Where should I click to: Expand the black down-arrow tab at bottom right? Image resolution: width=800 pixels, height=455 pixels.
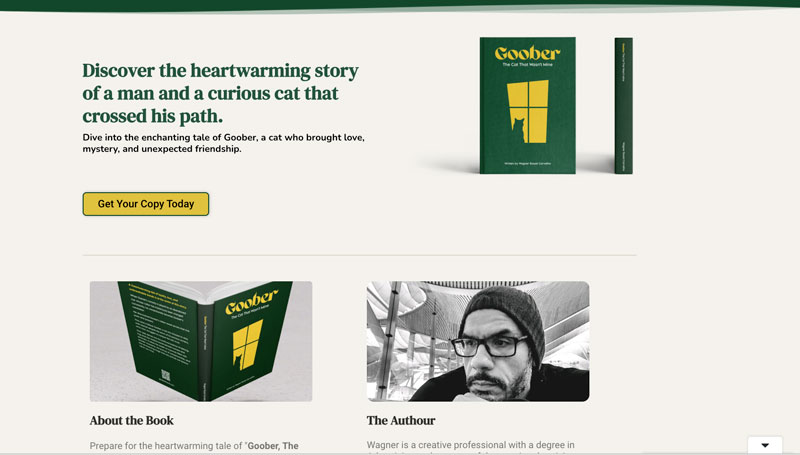coord(764,445)
